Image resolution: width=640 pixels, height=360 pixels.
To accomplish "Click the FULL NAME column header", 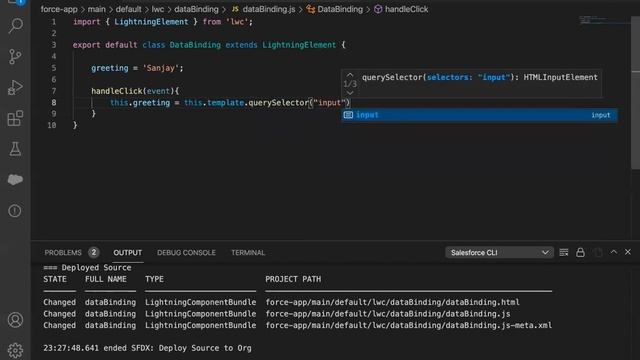I will (106, 279).
